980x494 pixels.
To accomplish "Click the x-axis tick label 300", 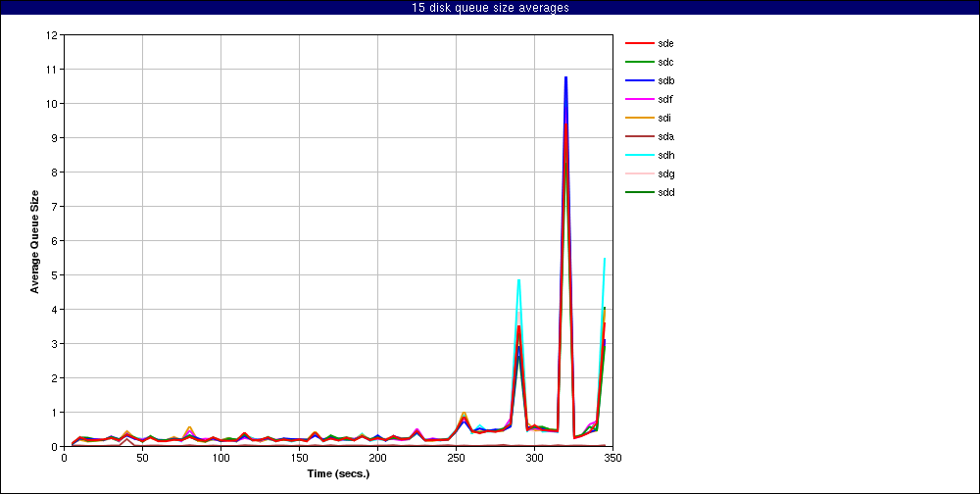I will tap(534, 457).
